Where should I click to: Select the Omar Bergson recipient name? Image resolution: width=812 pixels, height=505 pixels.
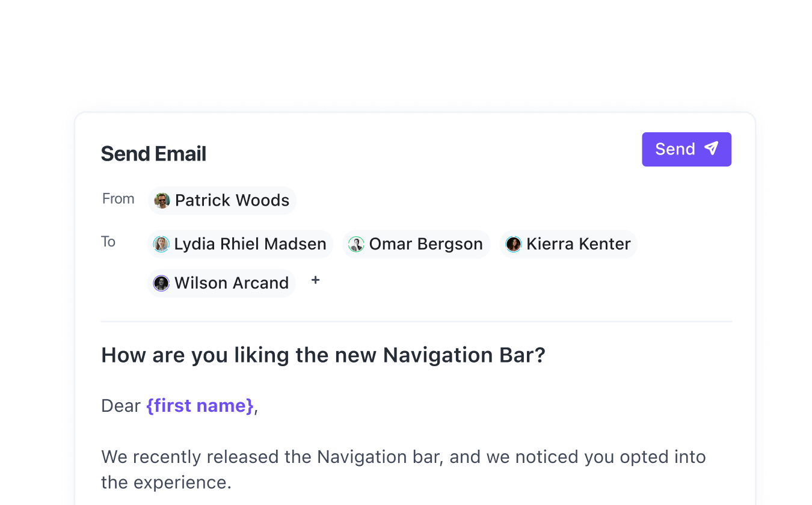(426, 244)
